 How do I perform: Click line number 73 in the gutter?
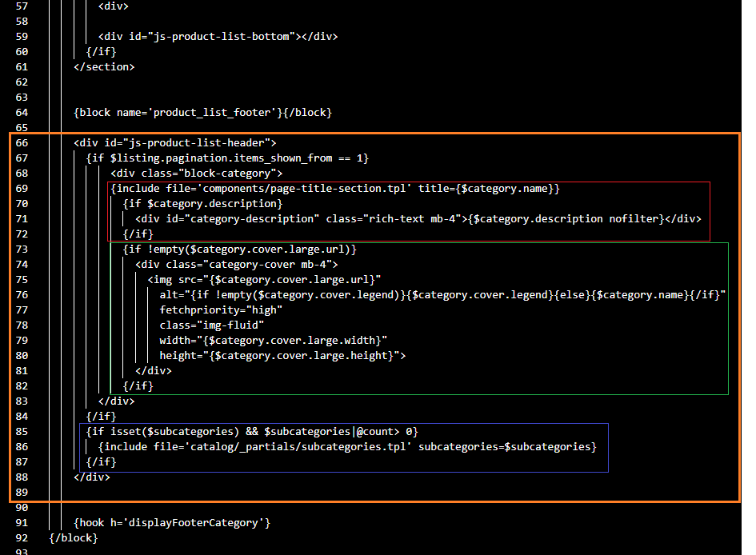coord(22,250)
